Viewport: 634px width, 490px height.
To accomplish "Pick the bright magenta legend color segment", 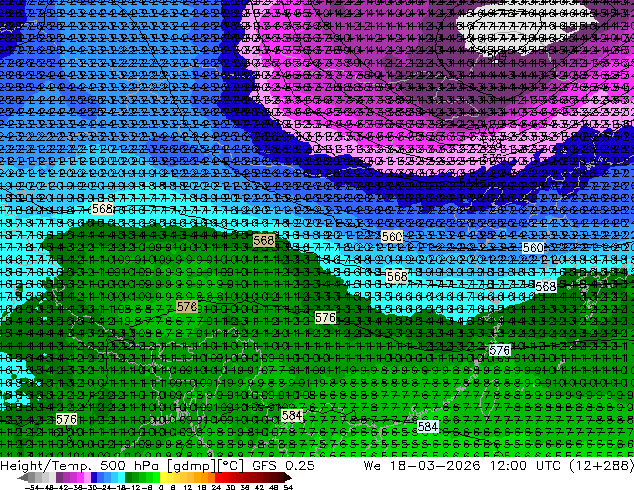I will [80, 477].
